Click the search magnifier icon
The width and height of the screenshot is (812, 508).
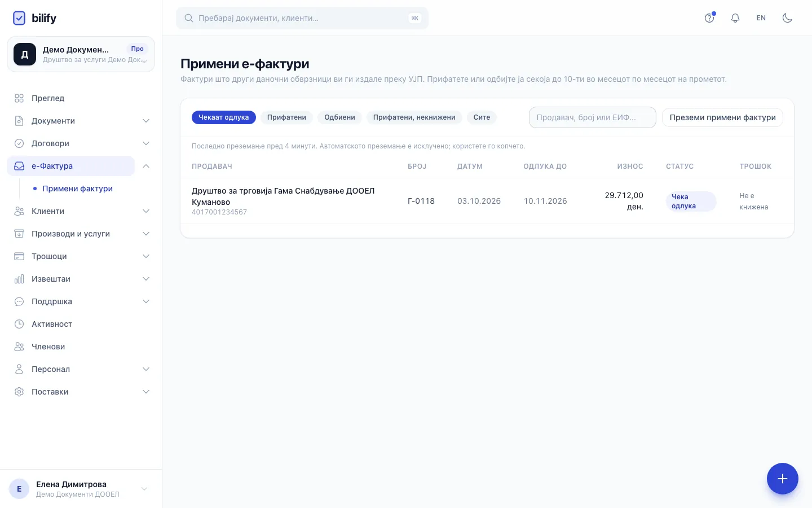click(189, 18)
